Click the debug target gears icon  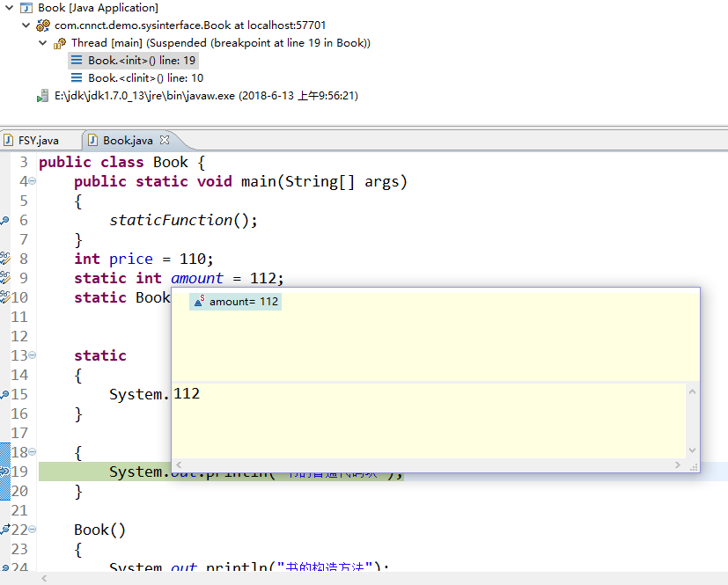(x=43, y=25)
